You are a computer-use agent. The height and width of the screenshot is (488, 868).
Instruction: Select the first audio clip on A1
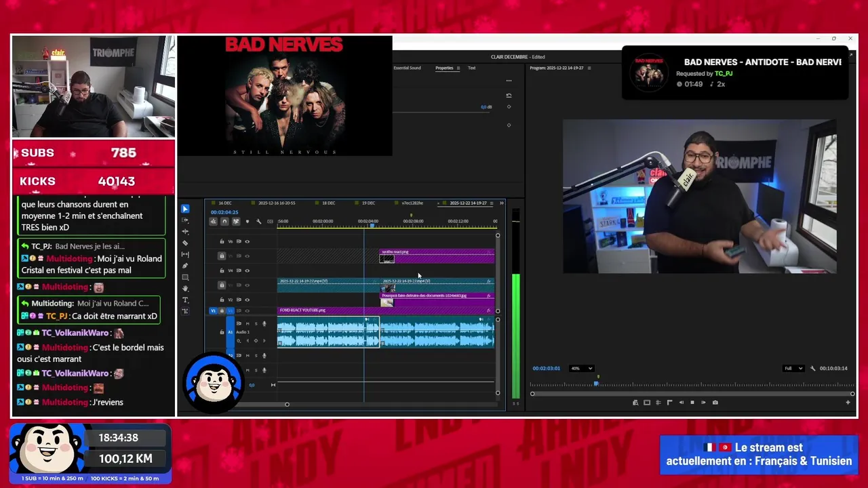328,333
